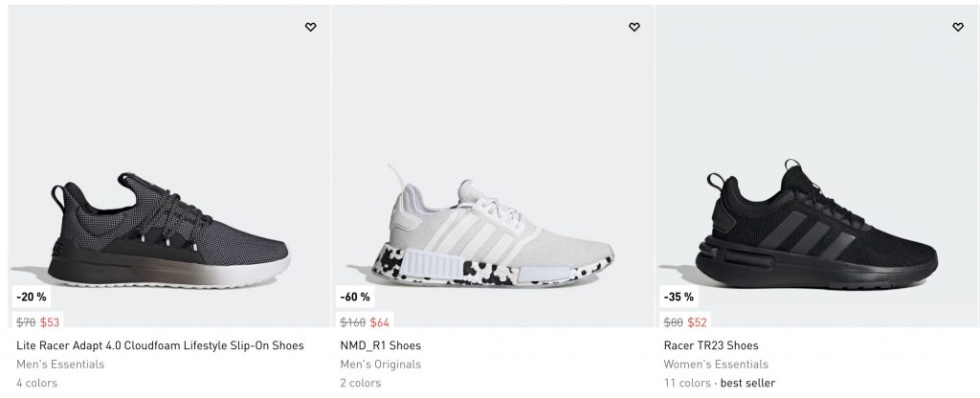Add Lite Racer Adapt 4.0 to wishlist
This screenshot has width=980, height=398.
point(310,28)
